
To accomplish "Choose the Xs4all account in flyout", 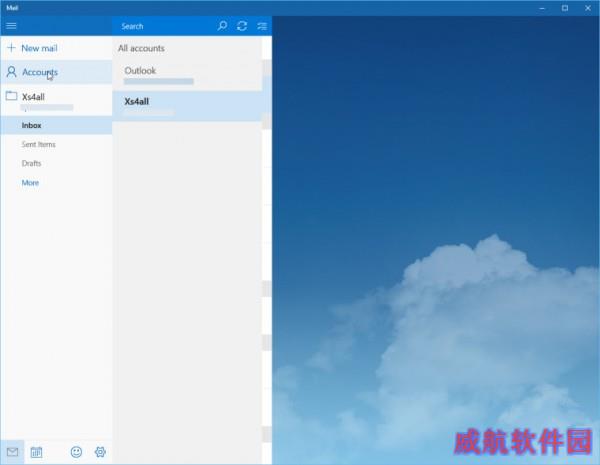I will click(x=187, y=106).
